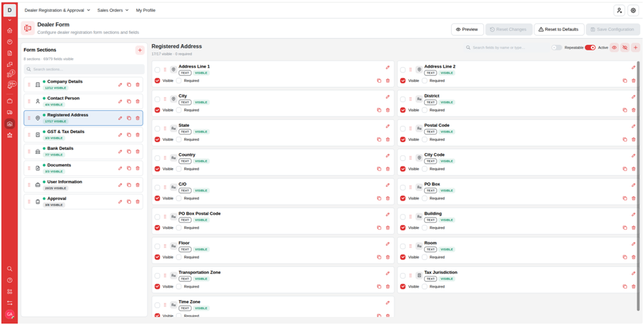Edit the Company Details section
Image resolution: width=644 pixels, height=325 pixels.
pyautogui.click(x=121, y=85)
